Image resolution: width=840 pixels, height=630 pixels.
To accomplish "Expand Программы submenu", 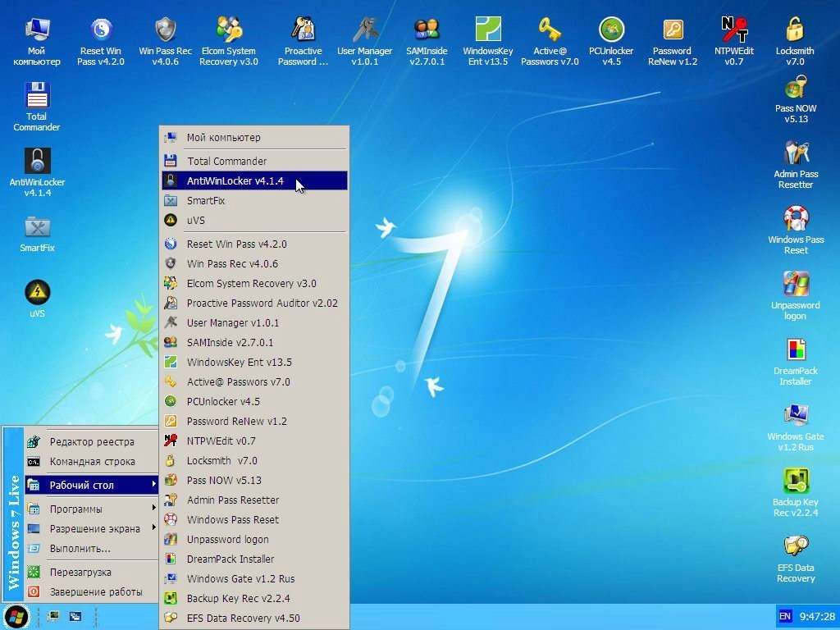I will click(x=92, y=509).
